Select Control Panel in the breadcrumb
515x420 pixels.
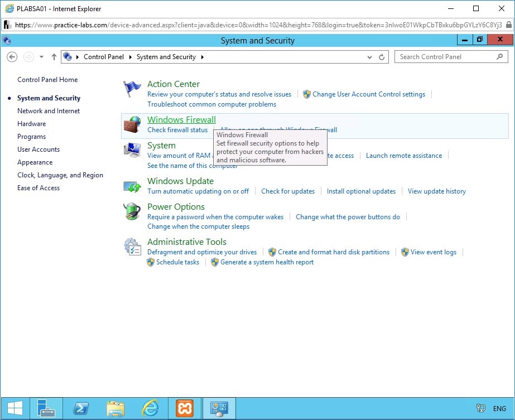click(x=104, y=57)
